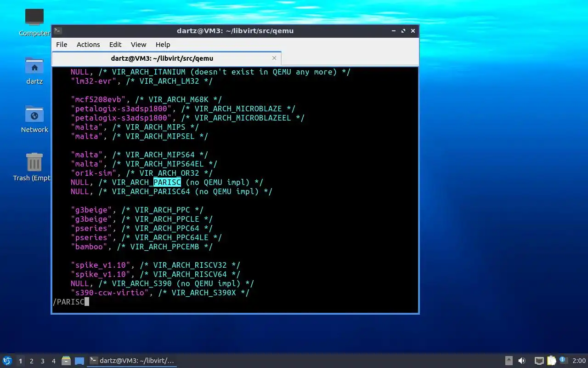Open the network connection tray icon
The image size is (588, 368).
[539, 361]
